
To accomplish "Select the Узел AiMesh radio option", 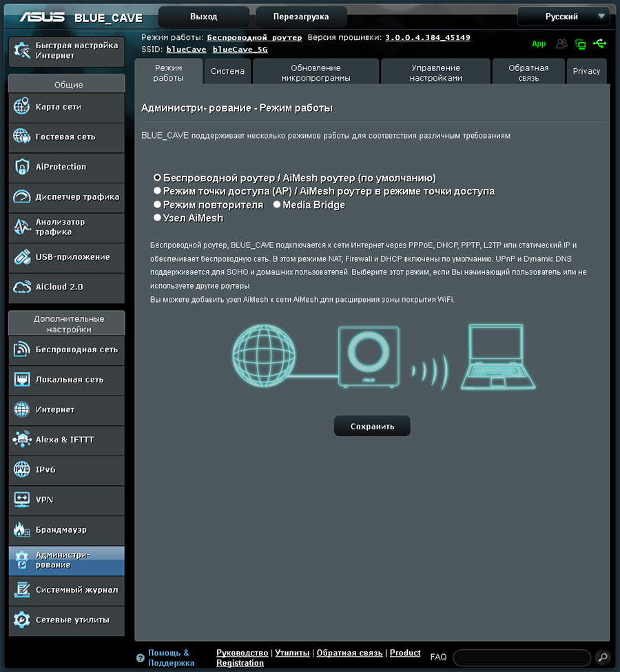I will 157,218.
